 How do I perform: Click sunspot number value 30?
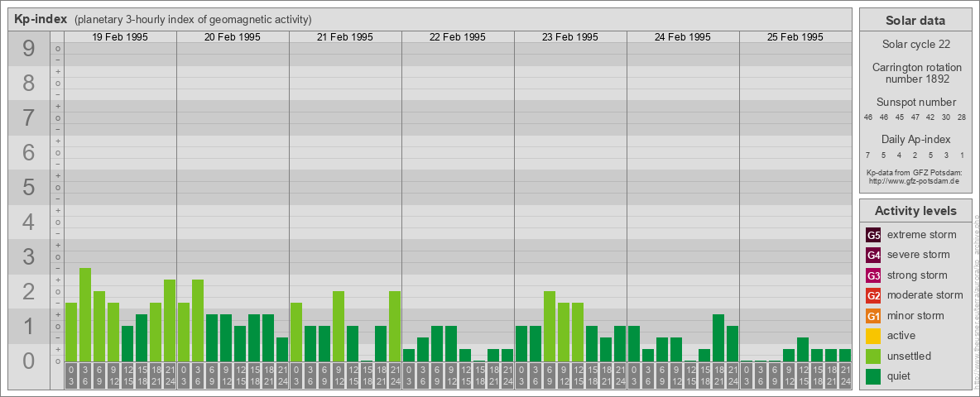(945, 117)
